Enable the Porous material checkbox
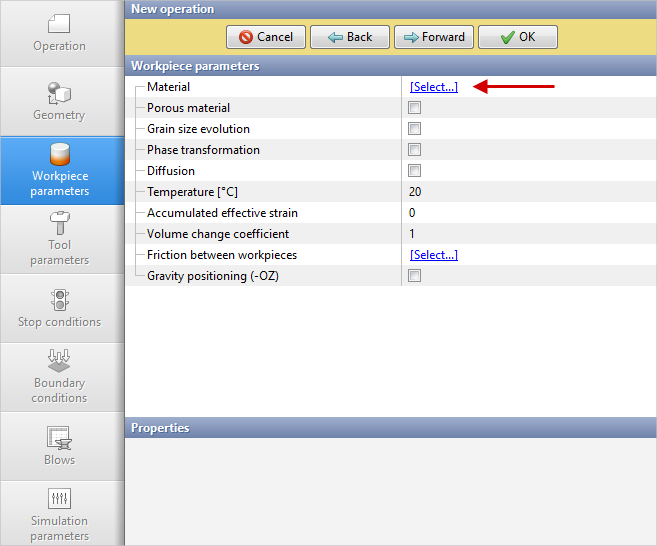 (x=414, y=108)
